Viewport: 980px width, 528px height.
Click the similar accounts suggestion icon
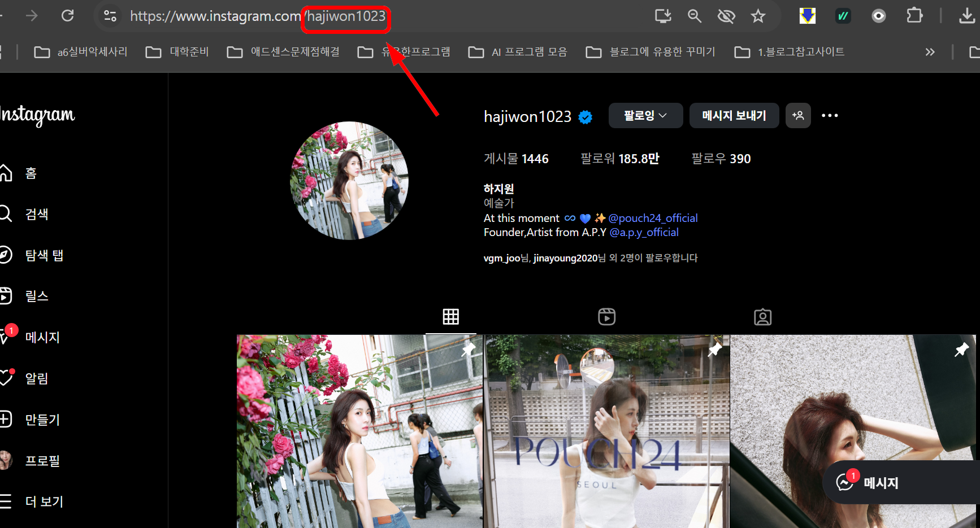coord(798,115)
